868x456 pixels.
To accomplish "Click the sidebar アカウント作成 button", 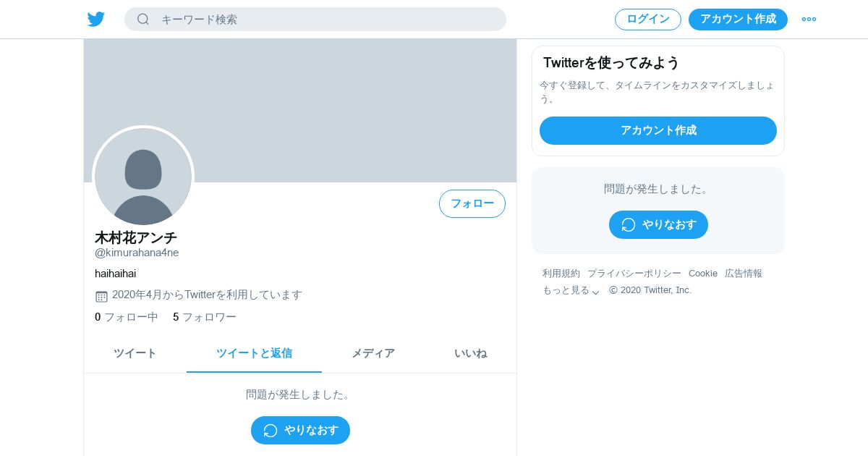I will 658,131.
